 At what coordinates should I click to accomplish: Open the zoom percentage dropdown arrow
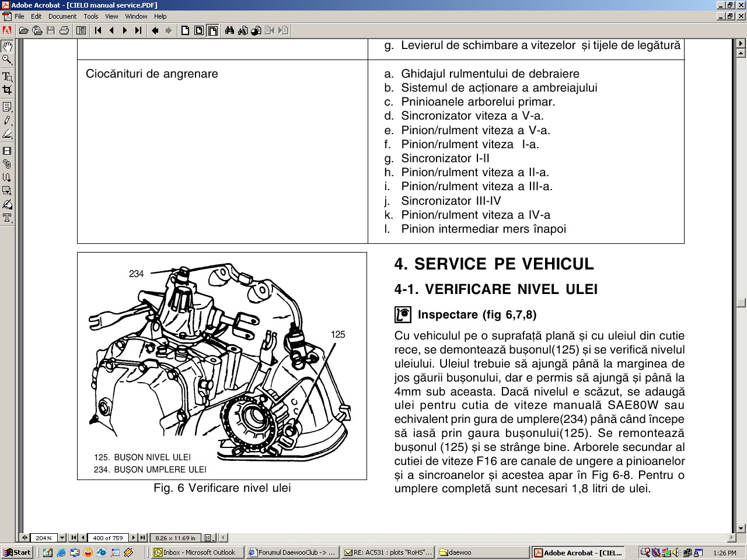(62, 538)
